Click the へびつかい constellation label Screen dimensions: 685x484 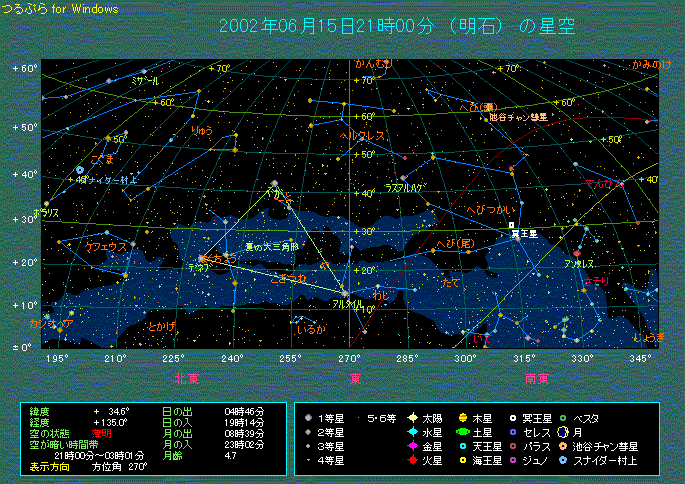coord(491,210)
